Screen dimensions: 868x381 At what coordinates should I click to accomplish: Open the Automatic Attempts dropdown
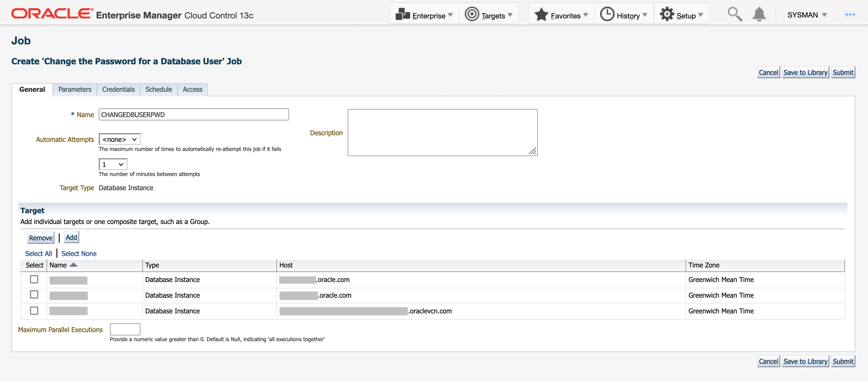120,139
